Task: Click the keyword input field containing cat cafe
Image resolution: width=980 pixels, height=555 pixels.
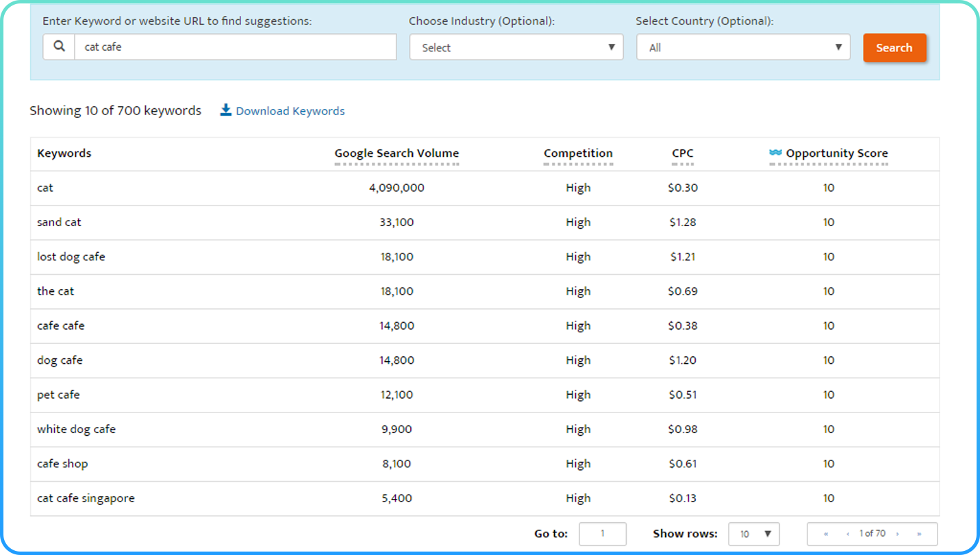Action: pos(235,47)
